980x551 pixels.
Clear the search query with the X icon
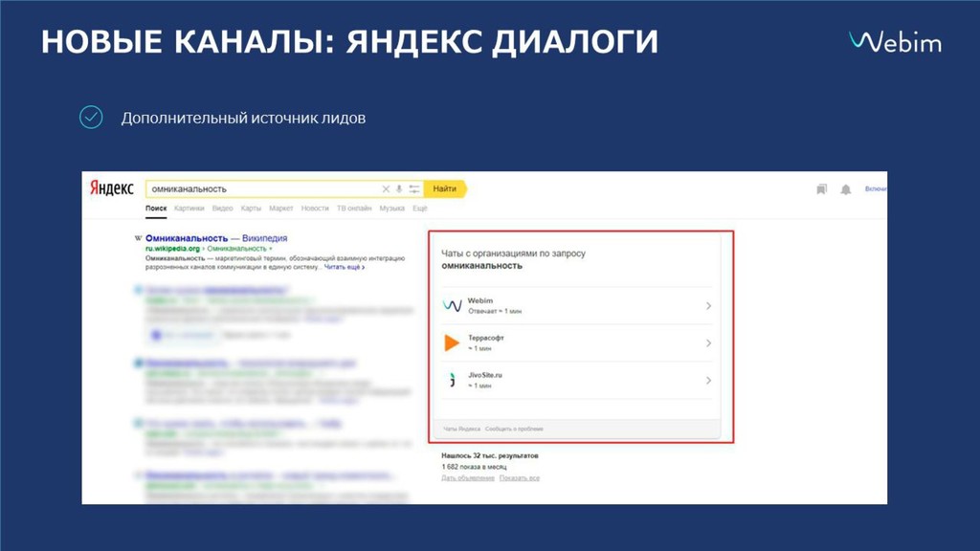(386, 188)
